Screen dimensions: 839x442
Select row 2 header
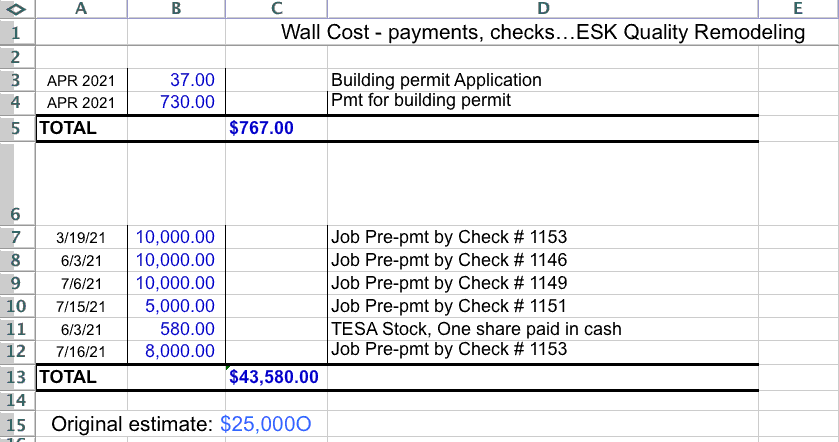[17, 57]
